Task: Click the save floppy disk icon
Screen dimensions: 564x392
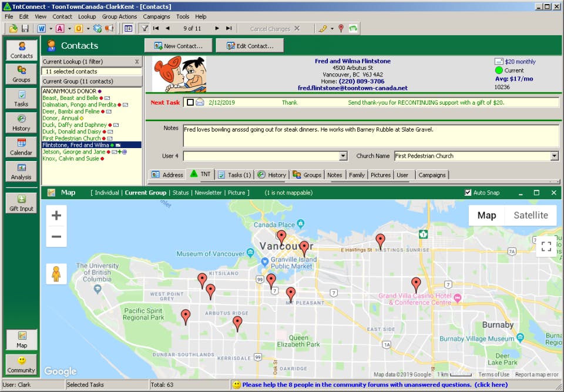Action: point(25,28)
